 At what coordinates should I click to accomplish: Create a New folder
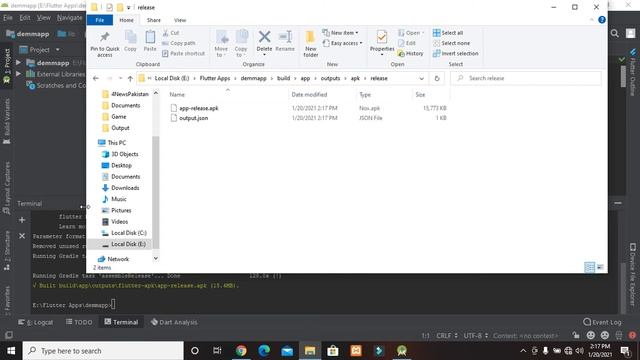pyautogui.click(x=310, y=43)
